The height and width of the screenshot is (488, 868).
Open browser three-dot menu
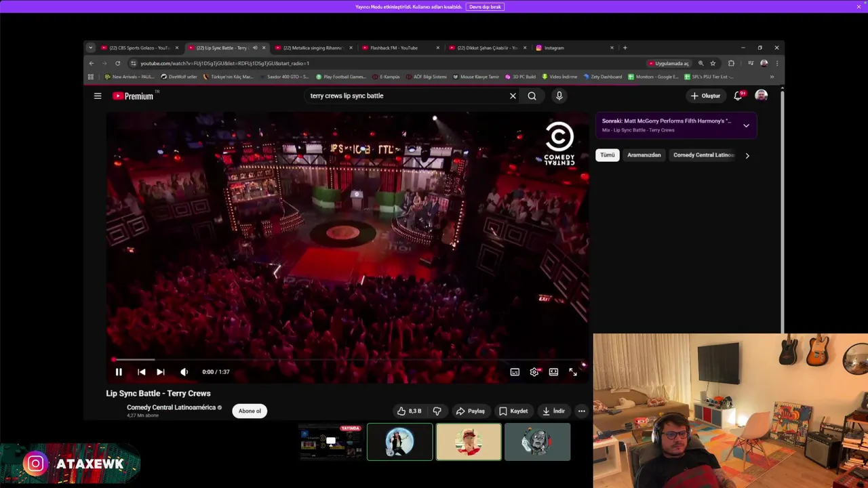[777, 63]
